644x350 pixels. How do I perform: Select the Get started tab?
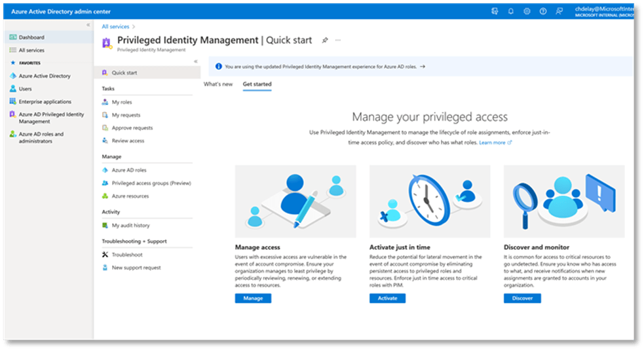pos(257,84)
